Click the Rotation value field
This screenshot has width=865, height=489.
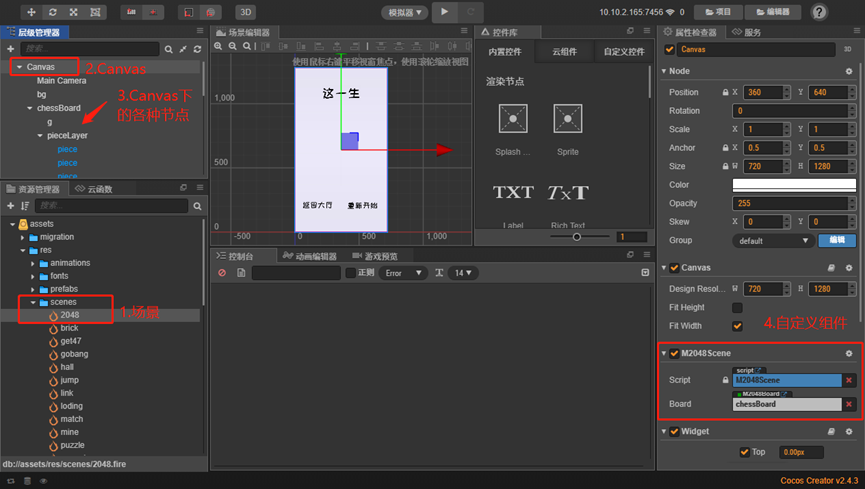point(790,111)
